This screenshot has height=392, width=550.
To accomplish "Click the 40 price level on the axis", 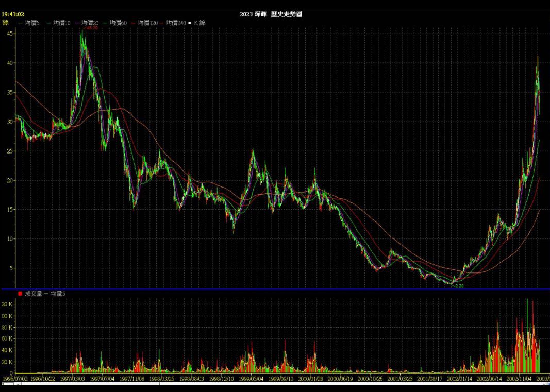I will coord(9,63).
